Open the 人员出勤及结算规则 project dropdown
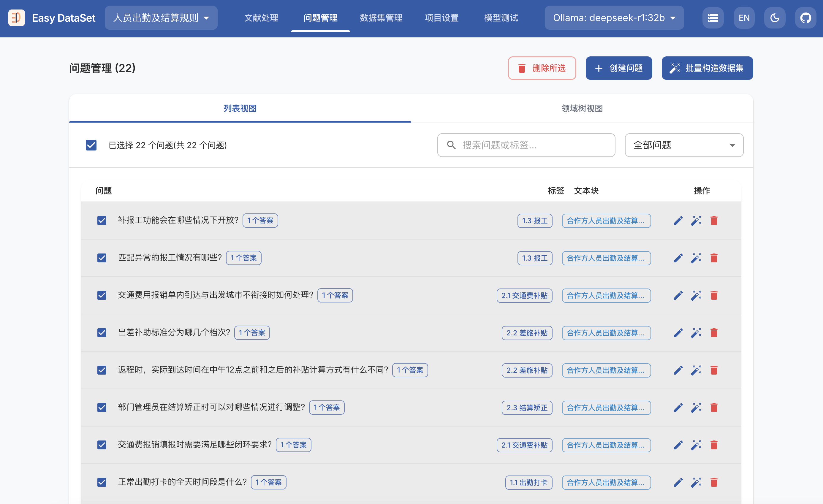The width and height of the screenshot is (823, 504). 161,18
